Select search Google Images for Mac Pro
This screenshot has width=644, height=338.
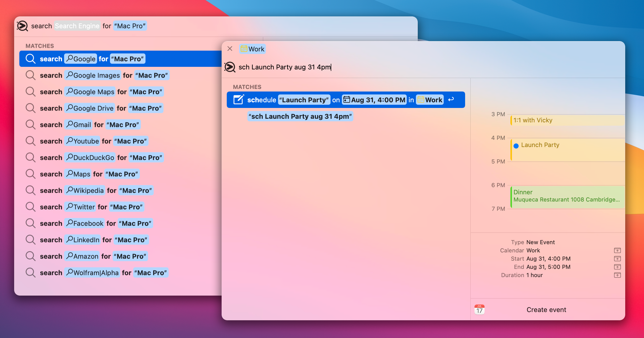120,75
